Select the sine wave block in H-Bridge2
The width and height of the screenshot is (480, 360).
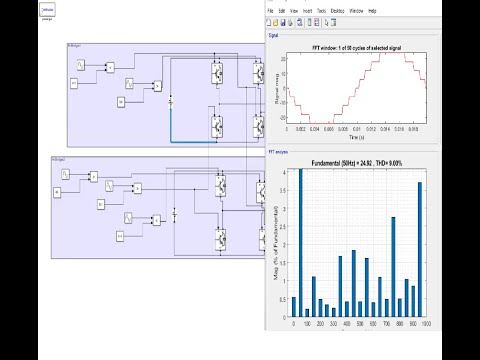point(65,174)
